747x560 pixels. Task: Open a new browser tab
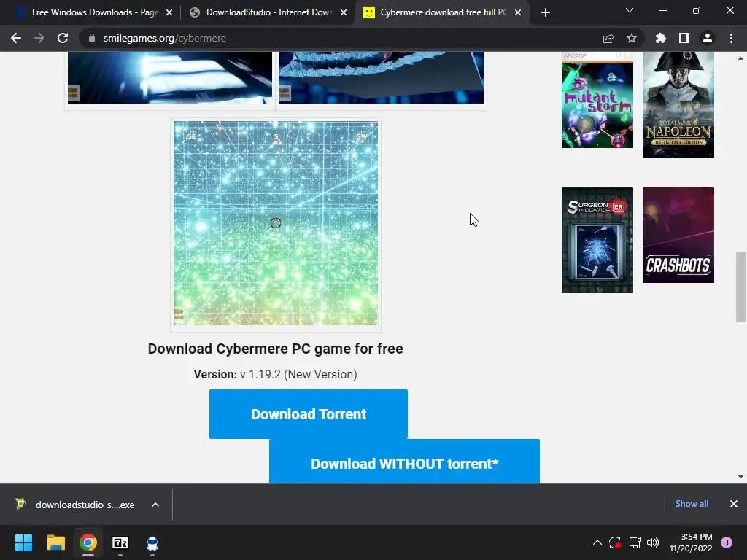546,12
